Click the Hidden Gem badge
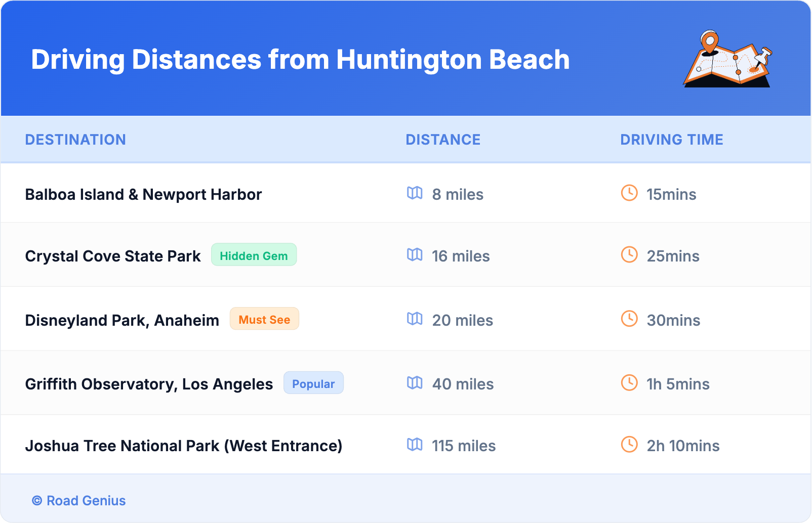The width and height of the screenshot is (812, 523). pos(254,255)
